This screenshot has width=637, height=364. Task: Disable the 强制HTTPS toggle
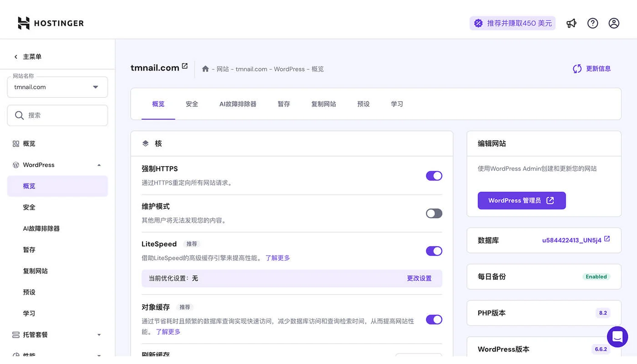(434, 176)
